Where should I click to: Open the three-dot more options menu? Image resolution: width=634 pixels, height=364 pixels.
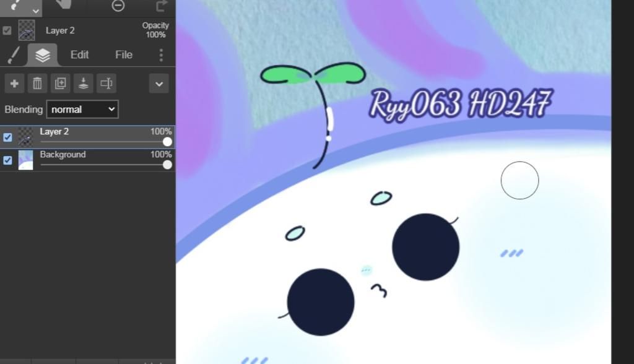coord(161,55)
